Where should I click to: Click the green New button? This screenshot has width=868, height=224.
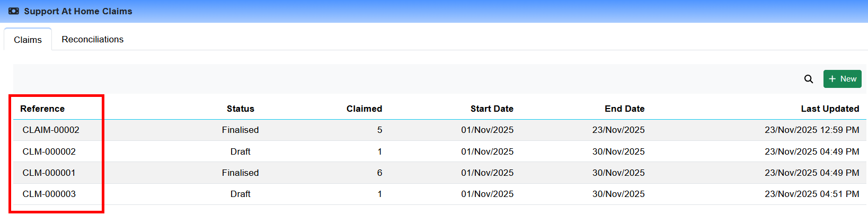(842, 79)
